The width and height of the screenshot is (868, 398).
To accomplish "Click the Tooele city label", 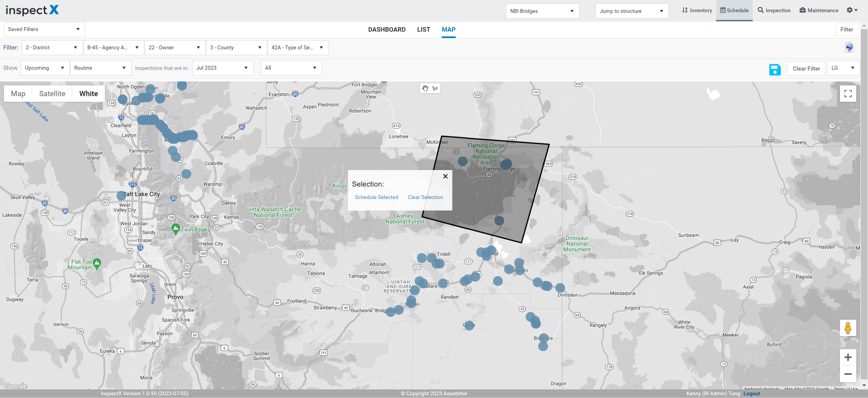I will (81, 239).
